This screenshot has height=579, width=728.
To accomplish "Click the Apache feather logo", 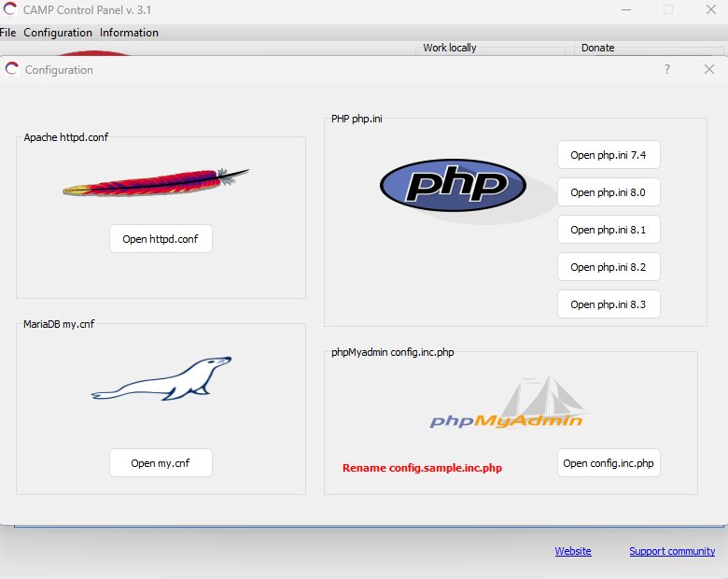I will tap(156, 183).
